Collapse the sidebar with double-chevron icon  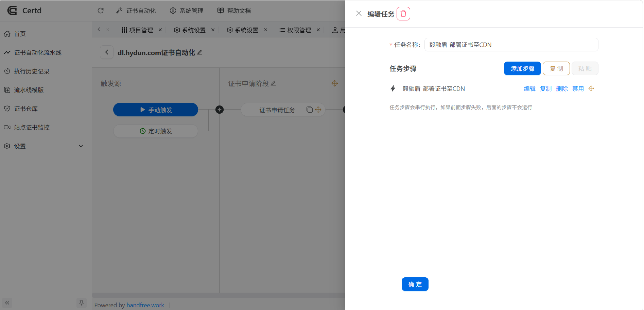coord(7,303)
